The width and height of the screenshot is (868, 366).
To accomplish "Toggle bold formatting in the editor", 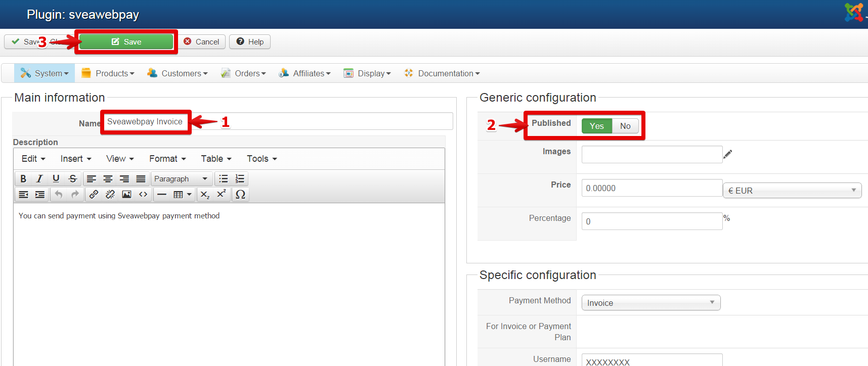I will [23, 179].
